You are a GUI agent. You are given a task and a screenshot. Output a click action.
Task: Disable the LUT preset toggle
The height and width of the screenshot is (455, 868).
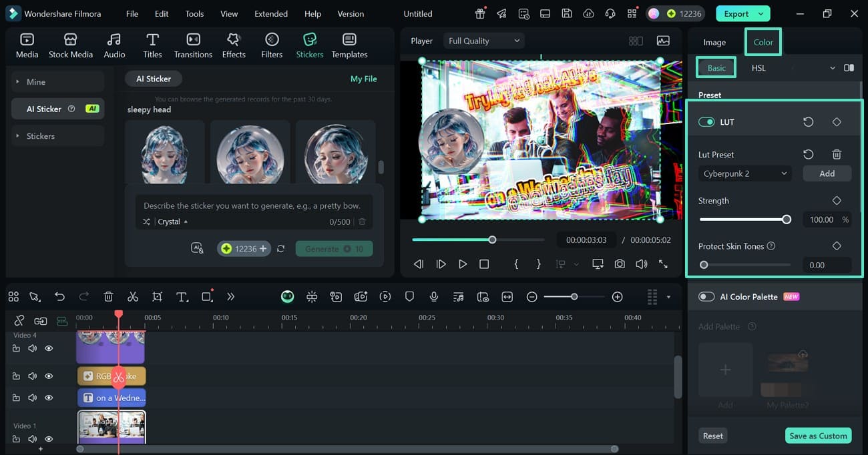click(x=706, y=122)
